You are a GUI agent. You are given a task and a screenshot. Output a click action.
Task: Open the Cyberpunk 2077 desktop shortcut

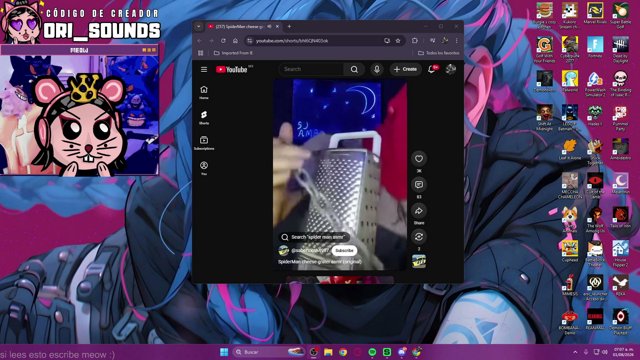[x=570, y=50]
